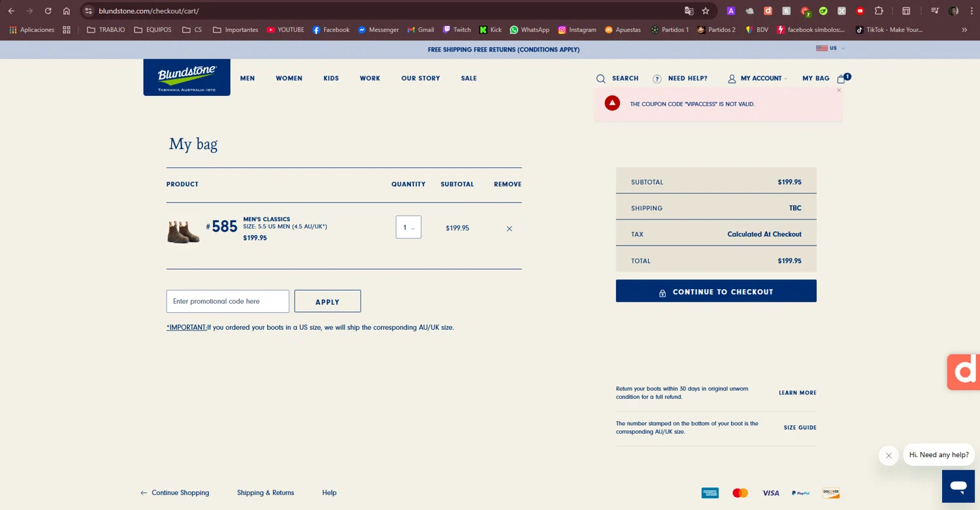Image resolution: width=980 pixels, height=510 pixels.
Task: Click the Need Help question mark icon
Action: point(657,78)
